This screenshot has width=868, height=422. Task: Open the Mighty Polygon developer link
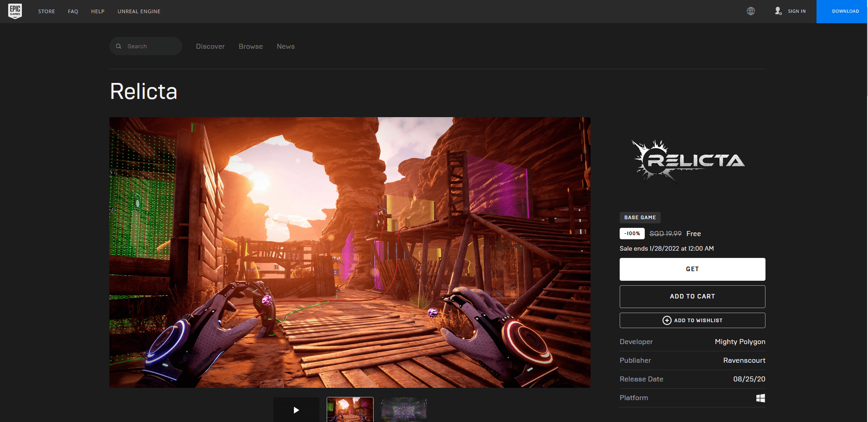coord(740,342)
